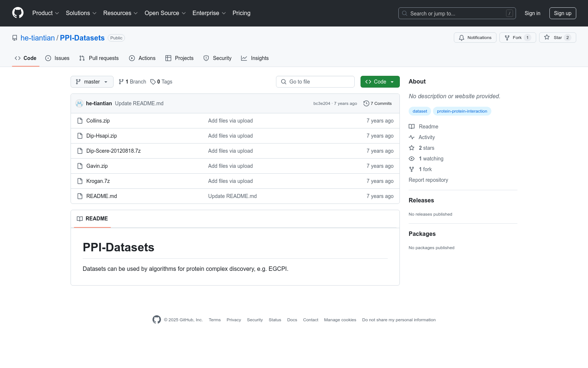This screenshot has height=368, width=588.
Task: Open he-tiantian user profile link
Action: [x=37, y=38]
